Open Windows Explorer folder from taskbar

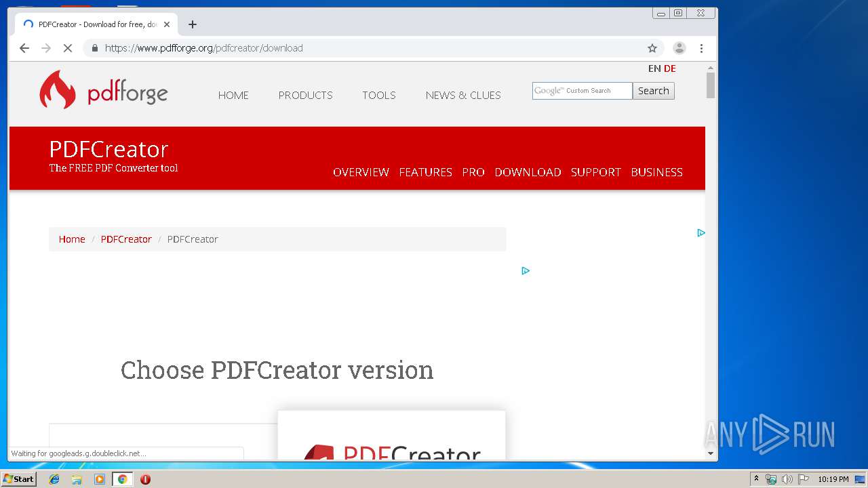77,479
